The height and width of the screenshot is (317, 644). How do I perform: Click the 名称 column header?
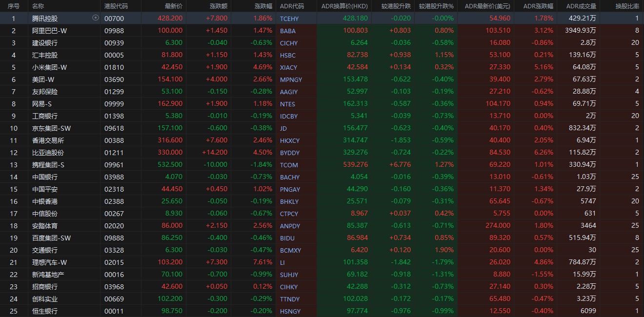point(38,6)
